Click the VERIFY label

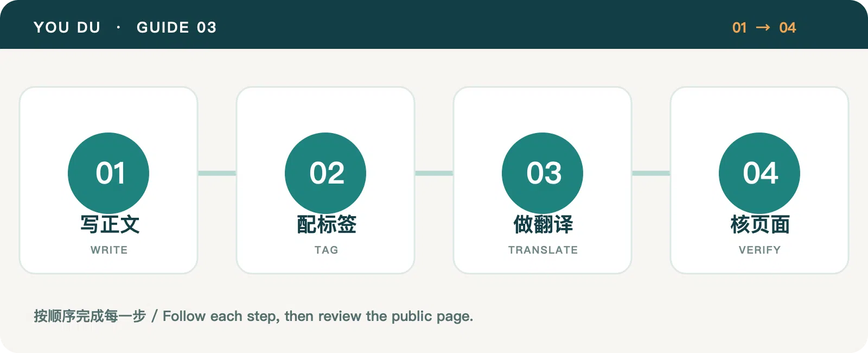tap(759, 250)
